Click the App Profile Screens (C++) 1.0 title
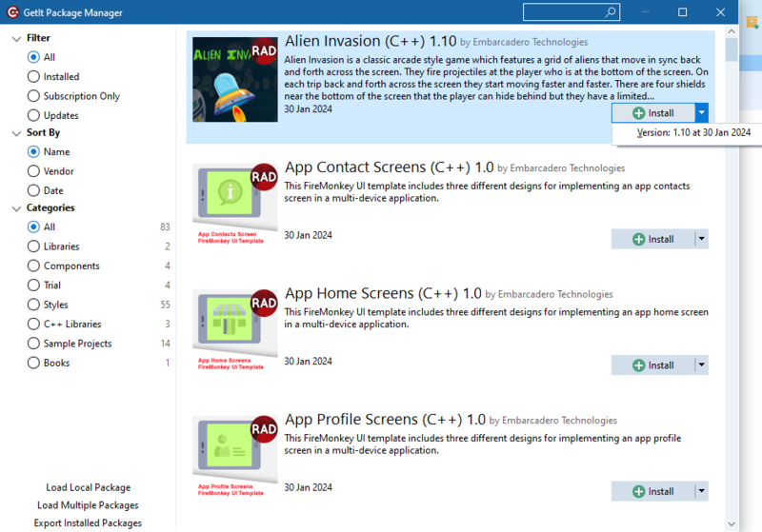This screenshot has width=762, height=532. [x=385, y=420]
